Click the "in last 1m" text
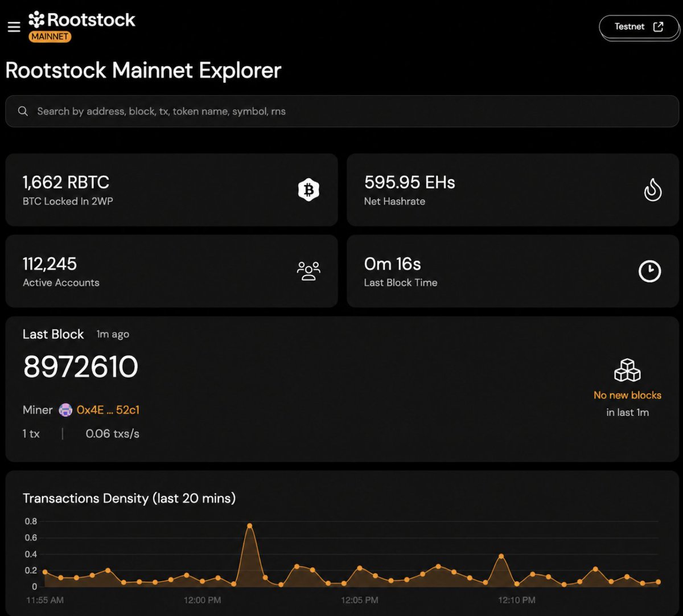Screen dimensions: 683x616 627,412
